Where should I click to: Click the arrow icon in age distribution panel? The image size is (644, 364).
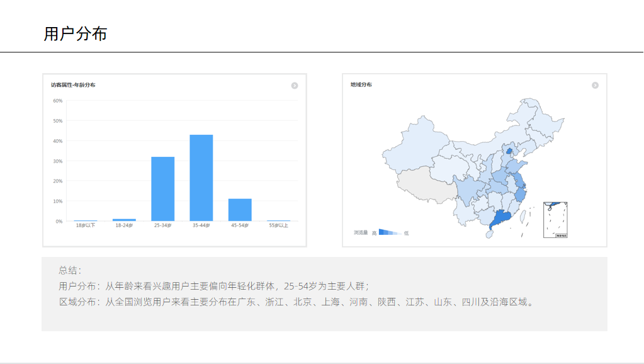tap(294, 86)
